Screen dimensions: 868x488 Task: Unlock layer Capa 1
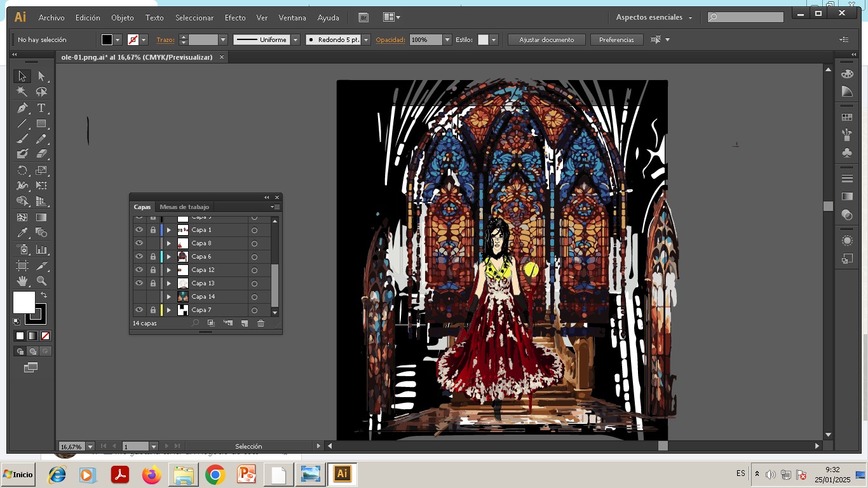(153, 230)
